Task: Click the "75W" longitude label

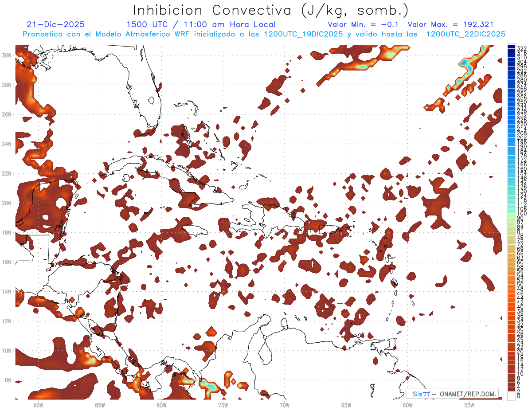Action: coord(223,405)
